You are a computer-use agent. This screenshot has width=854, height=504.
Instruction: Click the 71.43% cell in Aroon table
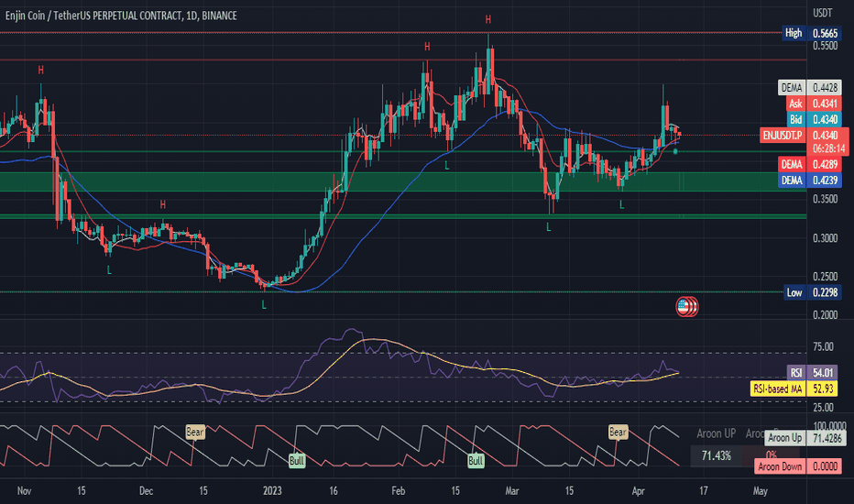[716, 455]
